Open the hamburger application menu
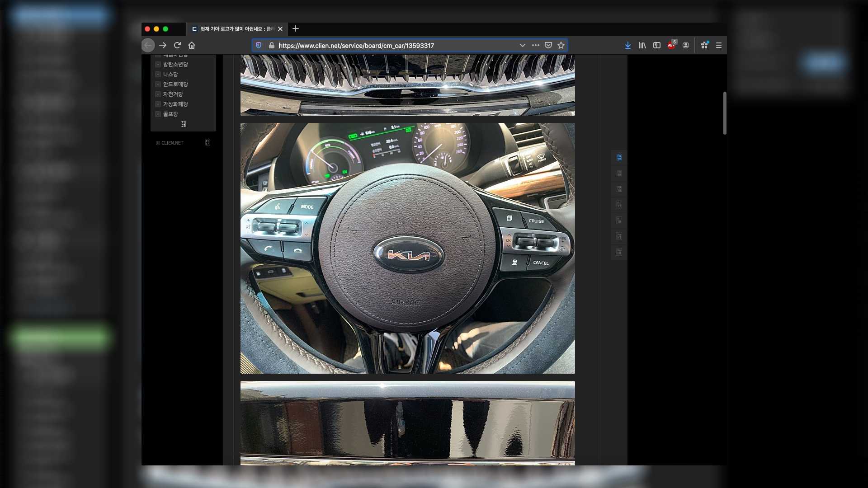 coord(719,45)
